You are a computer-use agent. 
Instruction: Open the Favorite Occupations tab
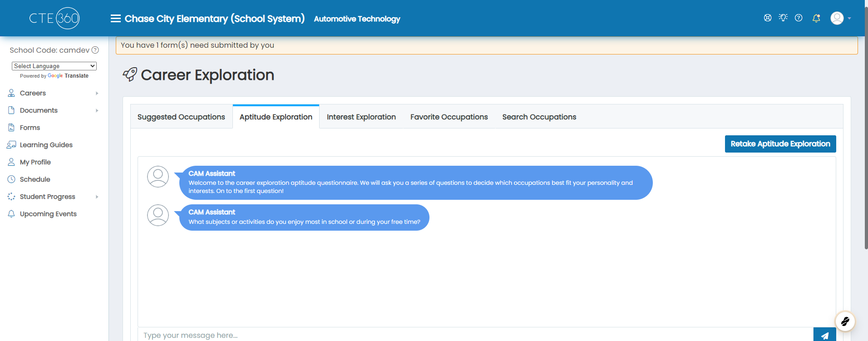tap(449, 117)
